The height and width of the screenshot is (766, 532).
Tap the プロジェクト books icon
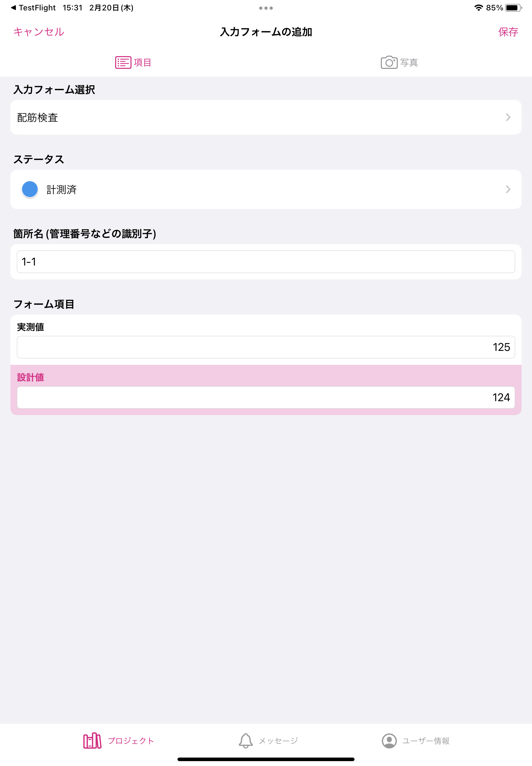click(x=92, y=741)
